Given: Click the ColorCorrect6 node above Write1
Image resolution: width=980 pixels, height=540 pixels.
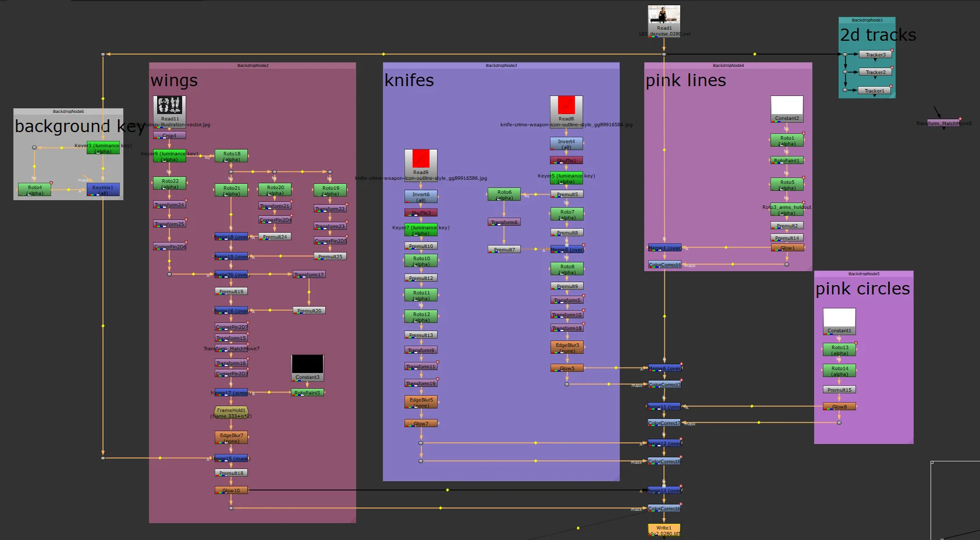Looking at the screenshot, I should [663, 508].
